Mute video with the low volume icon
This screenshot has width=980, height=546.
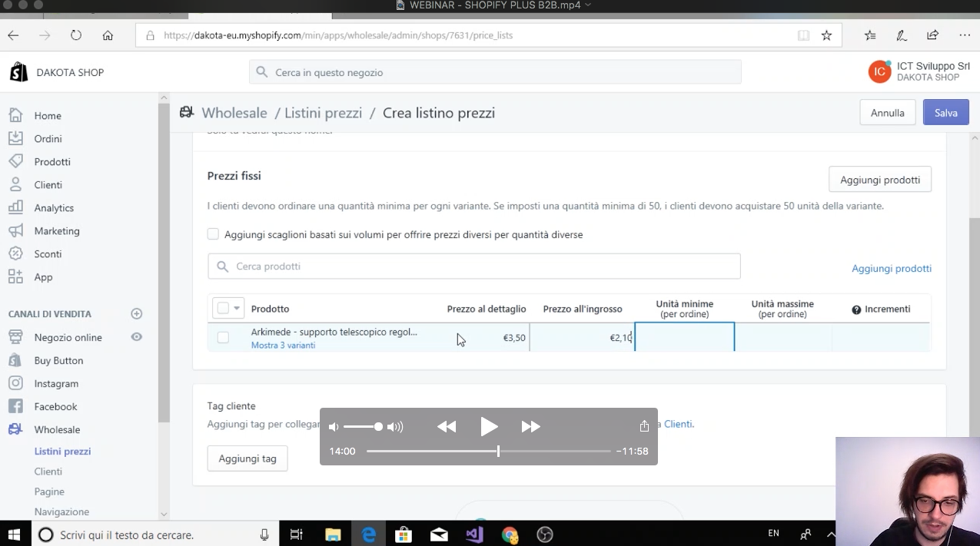(334, 427)
